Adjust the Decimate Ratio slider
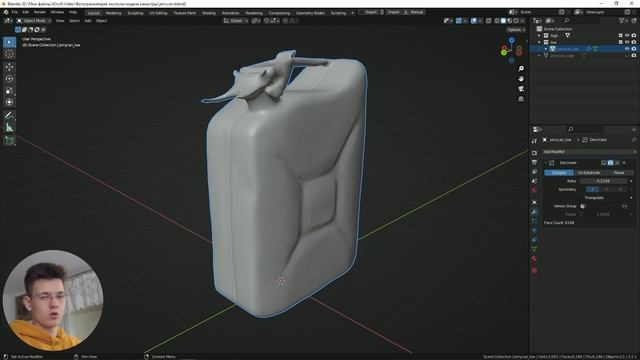Screen dimensions: 640x360 [x=603, y=181]
